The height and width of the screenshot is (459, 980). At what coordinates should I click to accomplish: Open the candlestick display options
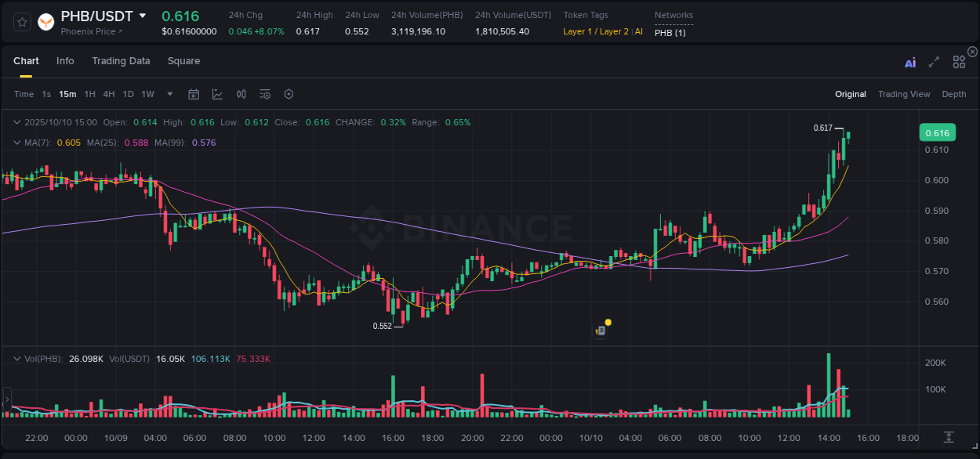[241, 94]
